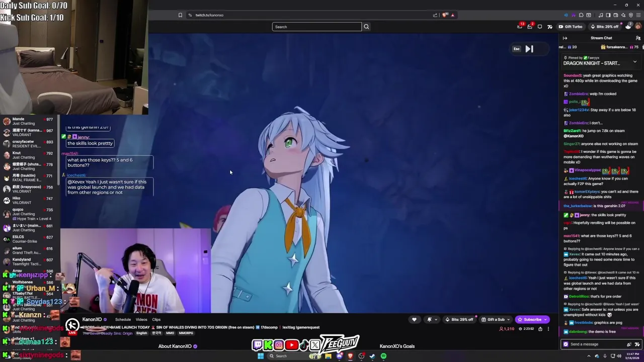This screenshot has height=362, width=644.
Task: Click the 7TV icon in top nav
Action: coord(550,27)
